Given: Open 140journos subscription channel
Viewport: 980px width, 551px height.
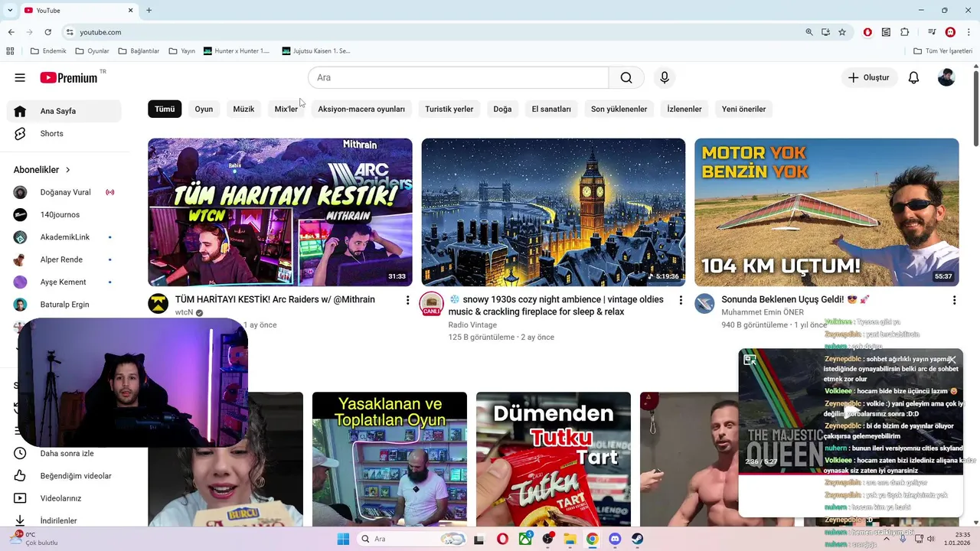Looking at the screenshot, I should click(64, 214).
